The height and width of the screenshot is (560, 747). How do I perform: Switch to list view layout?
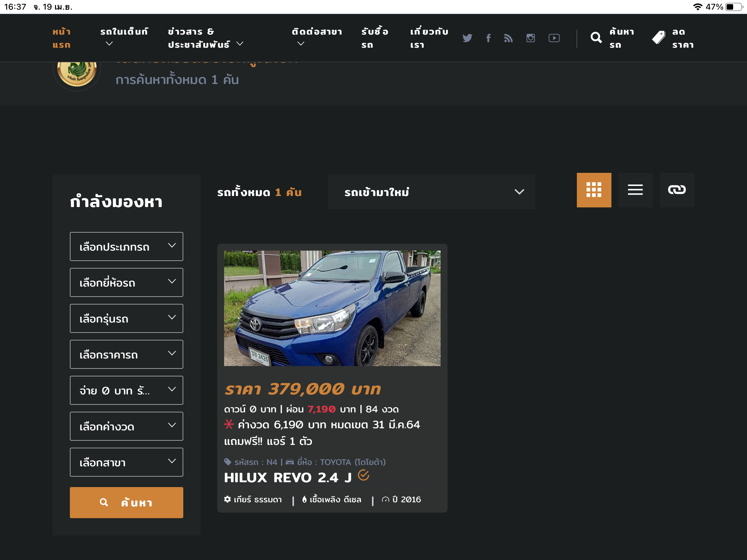click(635, 190)
